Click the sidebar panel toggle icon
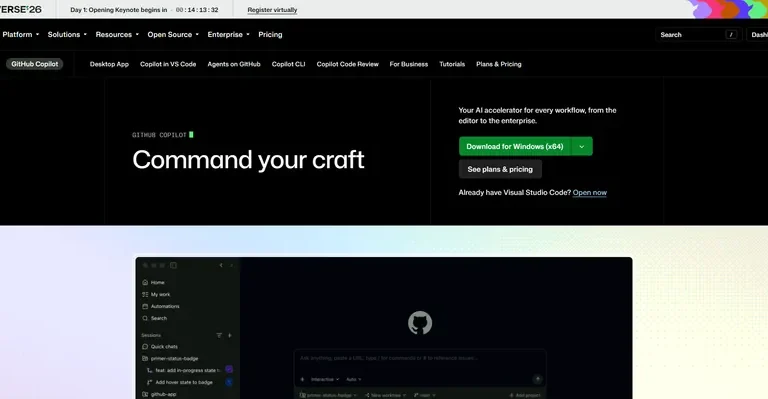Viewport: 768px width, 399px height. point(173,265)
